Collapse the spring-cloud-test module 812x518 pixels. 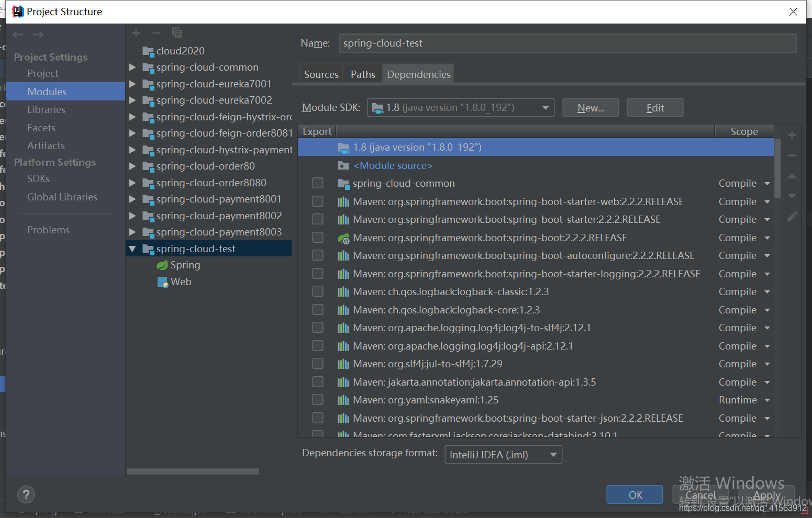coord(132,249)
